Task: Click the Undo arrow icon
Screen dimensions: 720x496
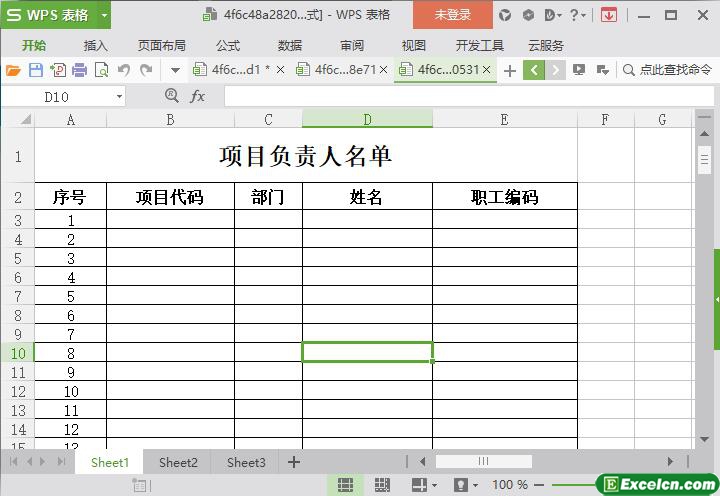Action: pyautogui.click(x=124, y=70)
